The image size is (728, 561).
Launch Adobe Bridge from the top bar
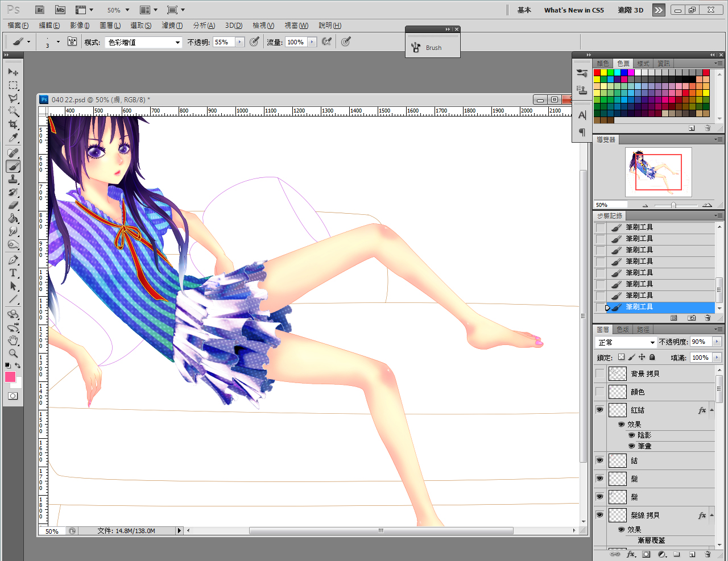coord(40,10)
